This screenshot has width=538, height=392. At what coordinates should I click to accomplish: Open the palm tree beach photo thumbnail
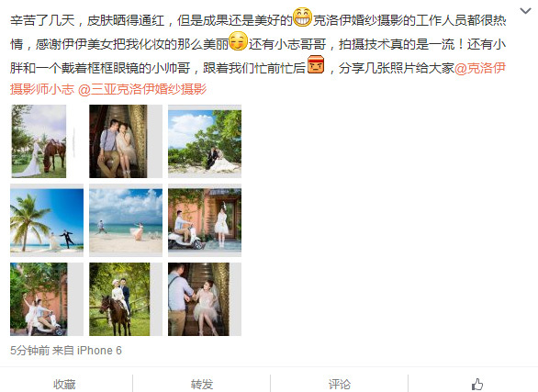pyautogui.click(x=47, y=220)
